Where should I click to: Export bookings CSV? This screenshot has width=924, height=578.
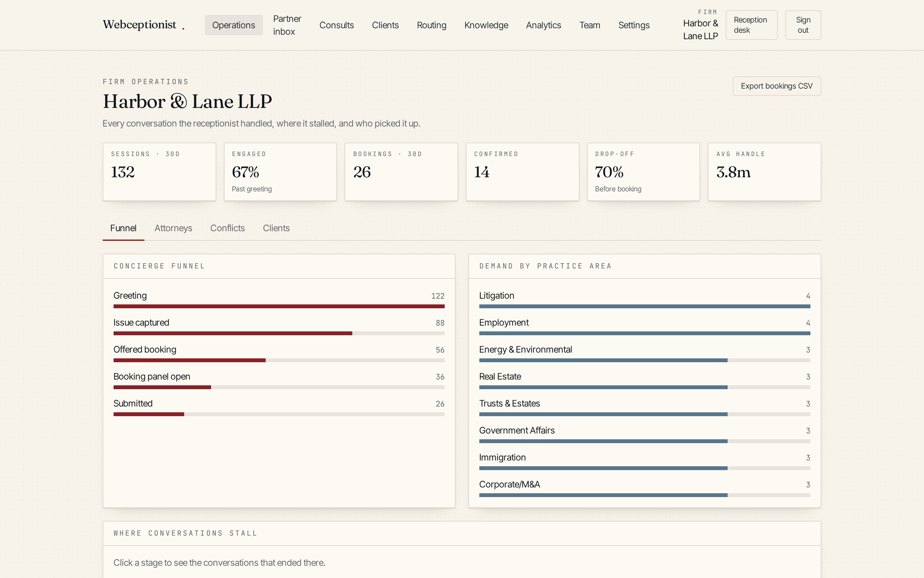pyautogui.click(x=777, y=86)
